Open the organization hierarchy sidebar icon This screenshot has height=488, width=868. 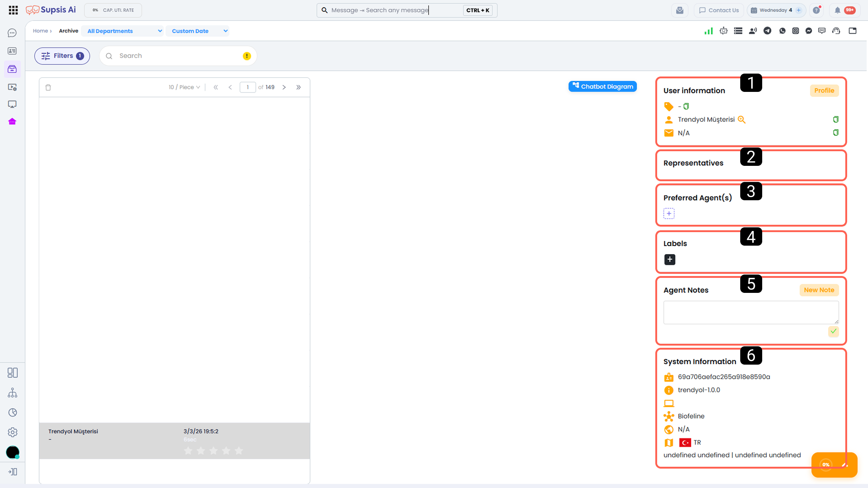pyautogui.click(x=12, y=393)
